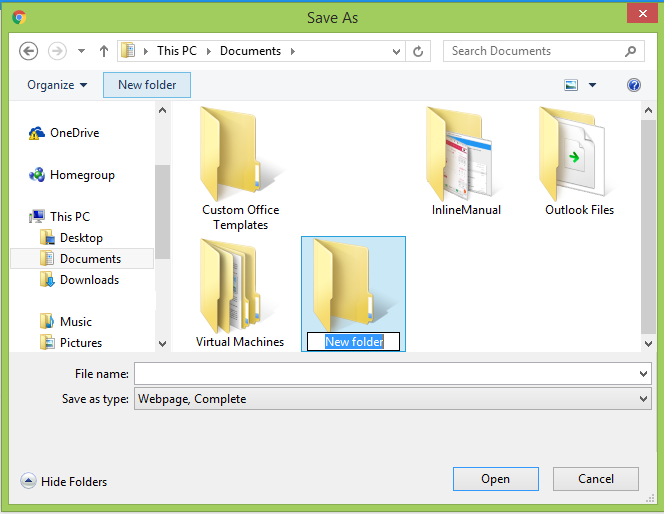Open the recent locations dropdown arrow
Viewport: 664px width, 514px height.
81,51
